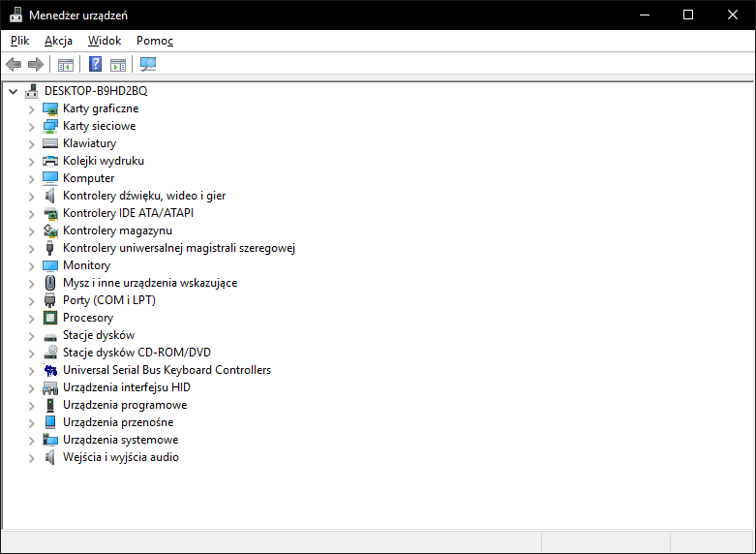Click the Menedżer urządzeń title bar icon
756x554 pixels.
[15, 15]
